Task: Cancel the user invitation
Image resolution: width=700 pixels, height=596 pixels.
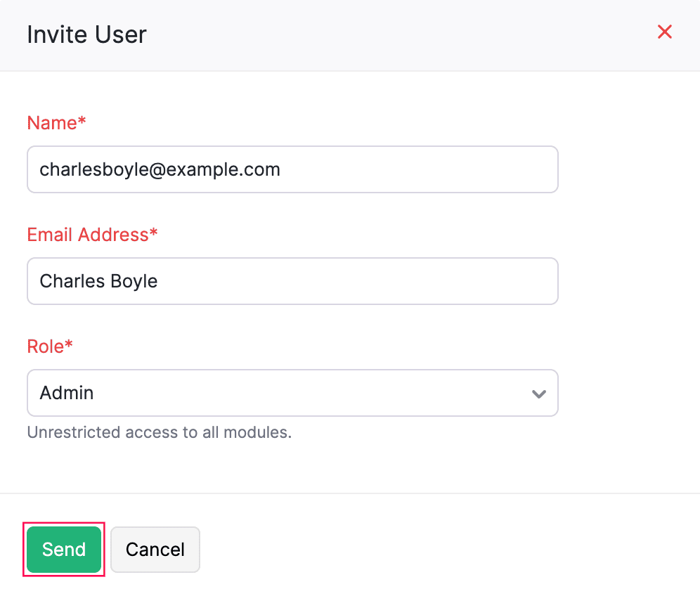Action: point(155,550)
